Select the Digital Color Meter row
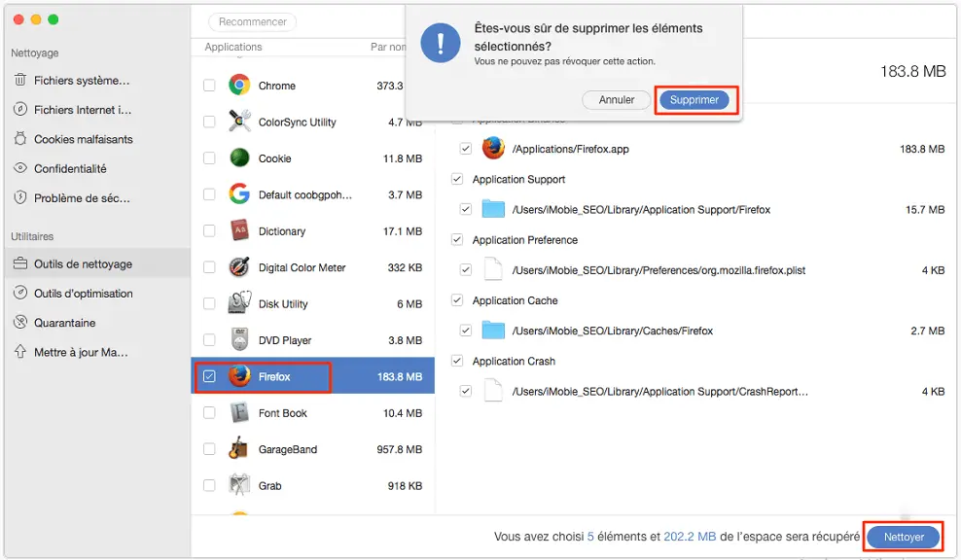Image resolution: width=961 pixels, height=560 pixels. pyautogui.click(x=312, y=267)
